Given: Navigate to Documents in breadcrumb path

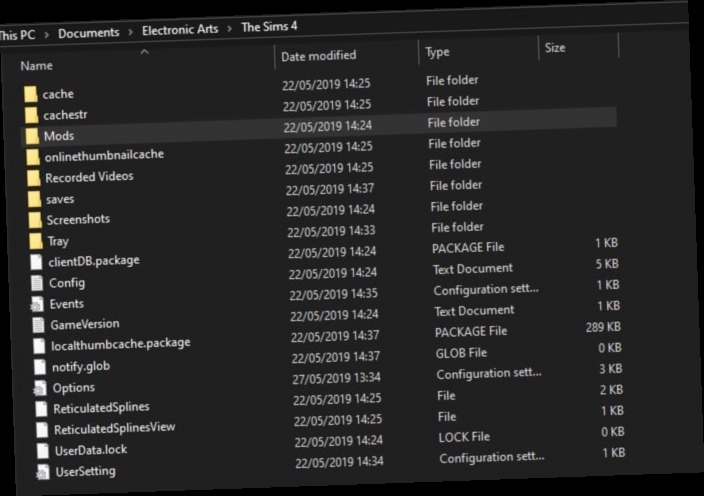Looking at the screenshot, I should (88, 33).
